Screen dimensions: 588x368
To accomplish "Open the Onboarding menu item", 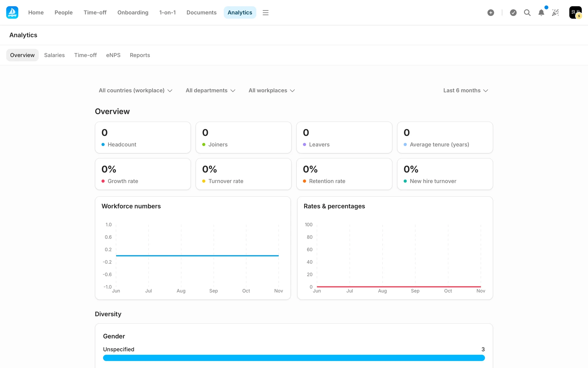I will (133, 13).
